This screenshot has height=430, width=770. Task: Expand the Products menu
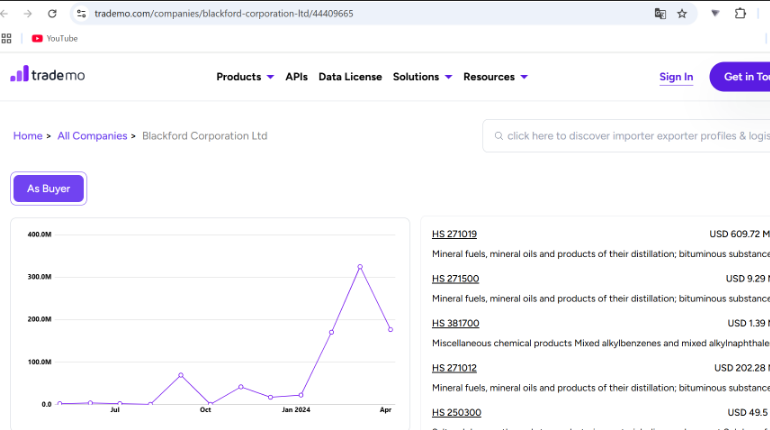(x=245, y=77)
